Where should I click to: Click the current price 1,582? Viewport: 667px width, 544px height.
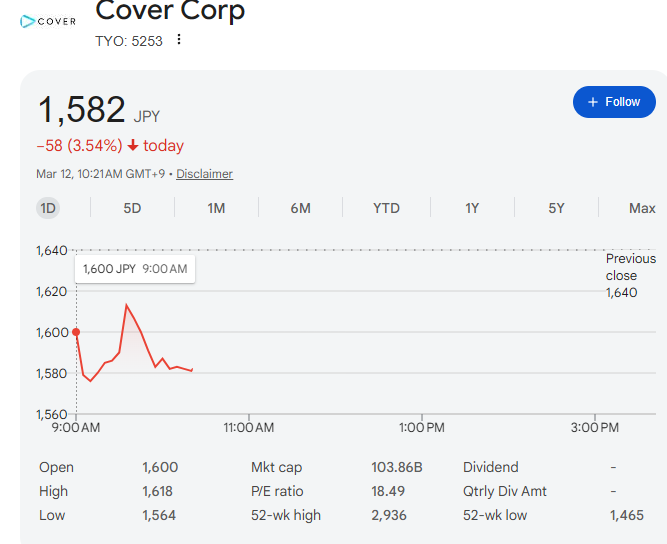[82, 109]
